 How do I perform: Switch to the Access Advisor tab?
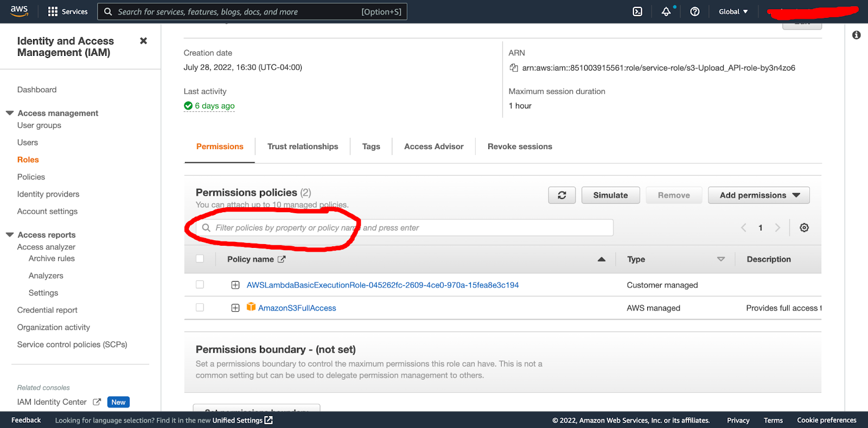434,146
